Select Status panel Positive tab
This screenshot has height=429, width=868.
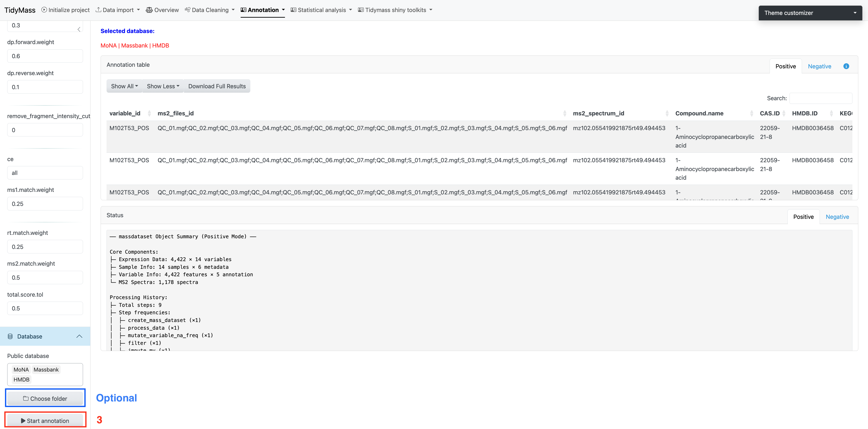pos(803,217)
